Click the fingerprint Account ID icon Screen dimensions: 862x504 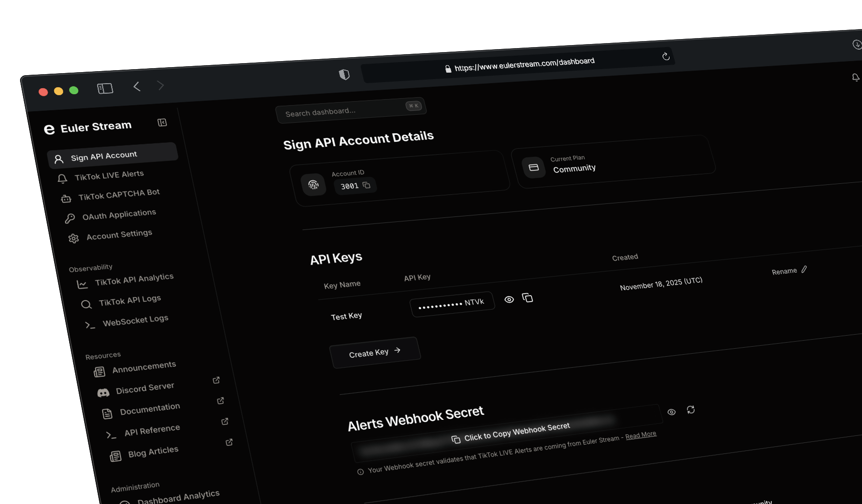coord(313,185)
